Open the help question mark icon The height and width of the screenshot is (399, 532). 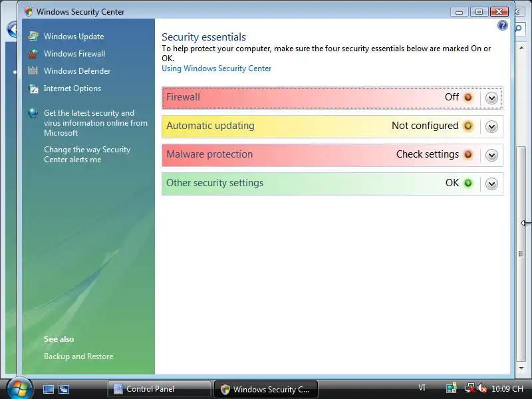pyautogui.click(x=503, y=25)
